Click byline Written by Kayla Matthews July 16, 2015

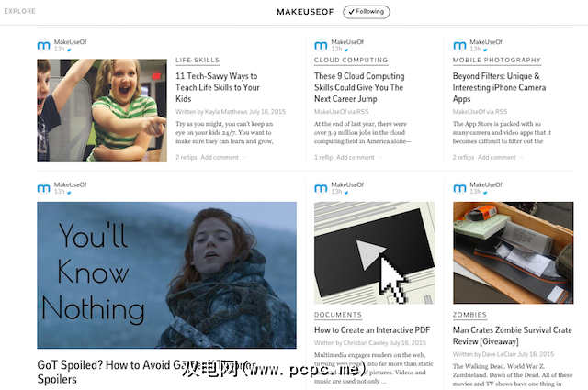pos(231,112)
